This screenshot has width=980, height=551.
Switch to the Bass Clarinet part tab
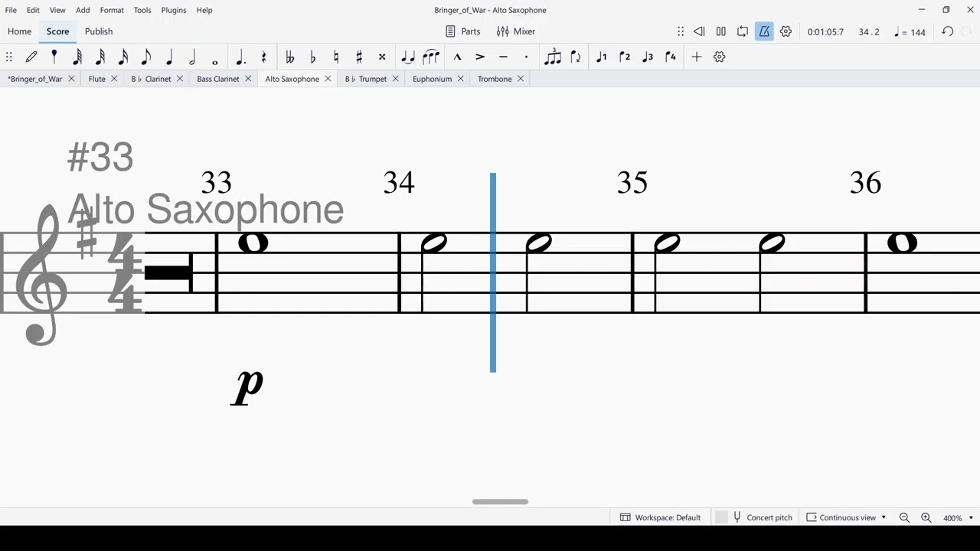tap(218, 79)
